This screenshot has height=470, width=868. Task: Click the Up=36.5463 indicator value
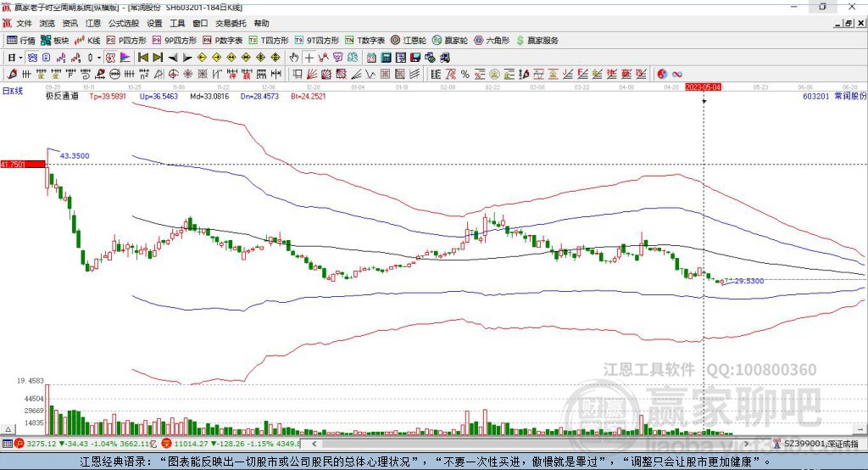click(159, 97)
